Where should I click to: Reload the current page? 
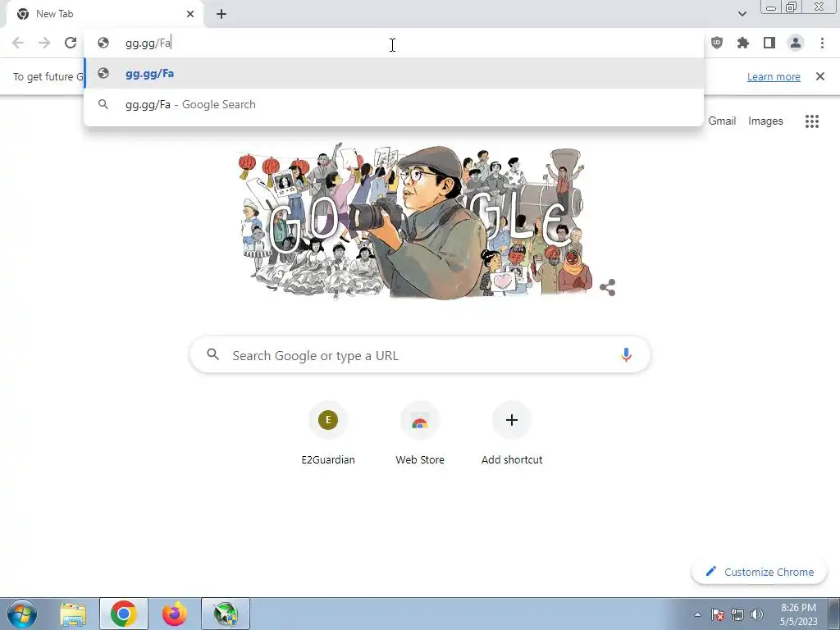(71, 43)
